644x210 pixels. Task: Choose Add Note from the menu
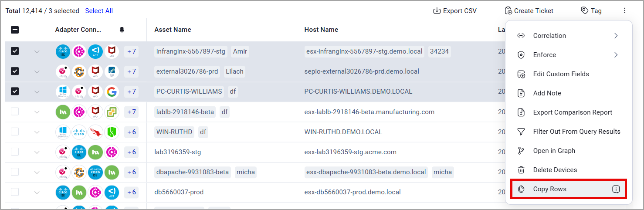pos(569,93)
